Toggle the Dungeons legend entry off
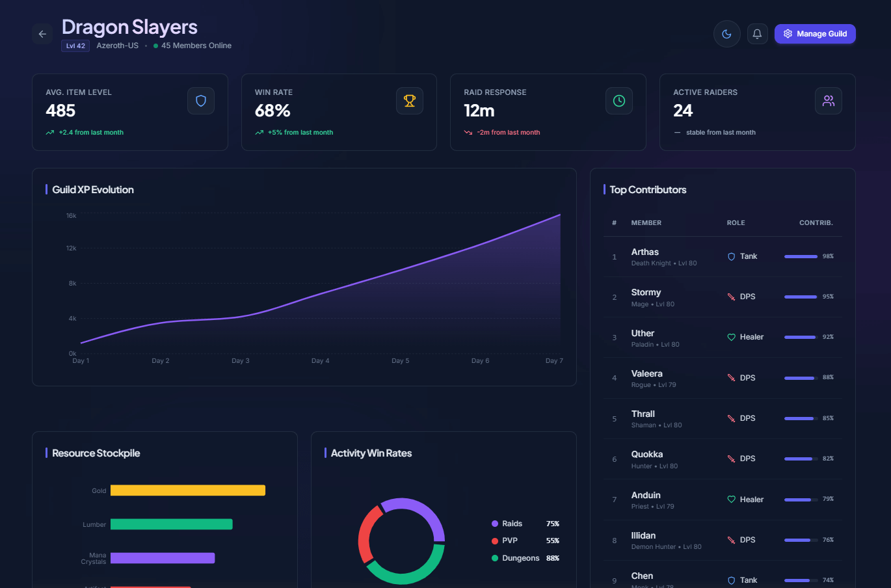The image size is (891, 588). click(x=520, y=557)
